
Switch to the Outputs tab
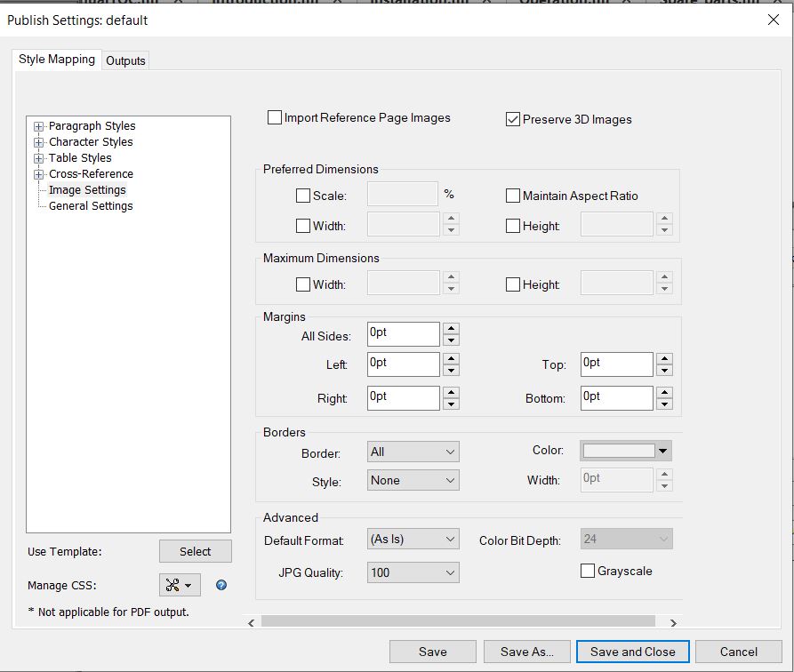pyautogui.click(x=125, y=60)
